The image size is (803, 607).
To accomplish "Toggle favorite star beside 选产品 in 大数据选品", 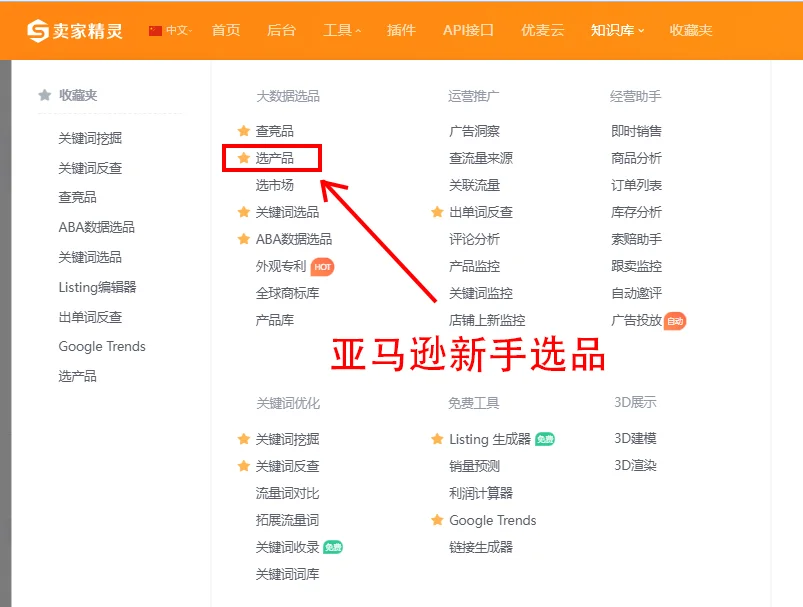I will tap(244, 158).
